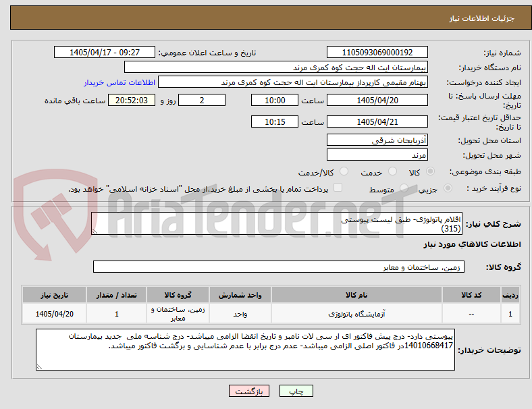
Task: Click the بازگشت (back) button
Action: [249, 391]
